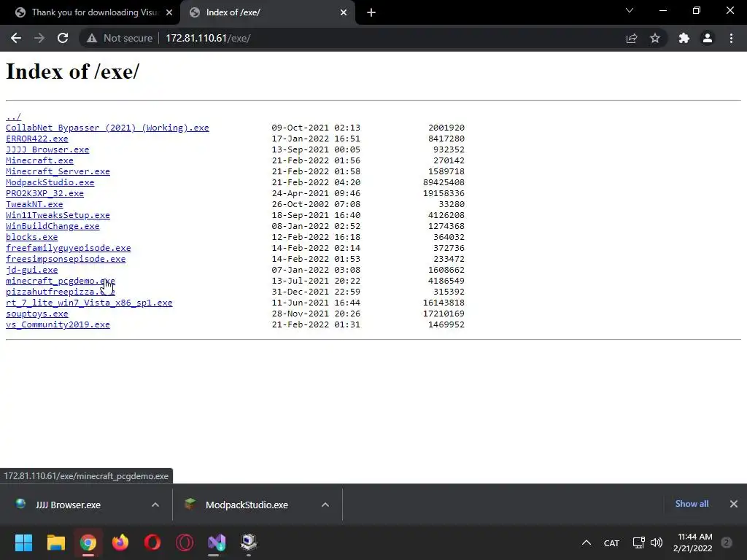Click file size 89425408
This screenshot has width=747, height=560.
point(444,182)
